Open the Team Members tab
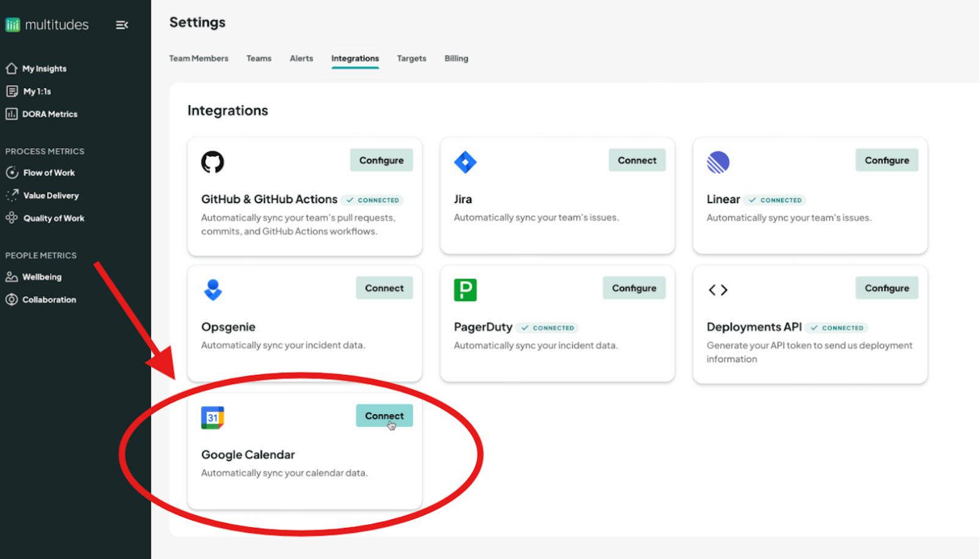Screen dimensions: 980x559 point(199,59)
